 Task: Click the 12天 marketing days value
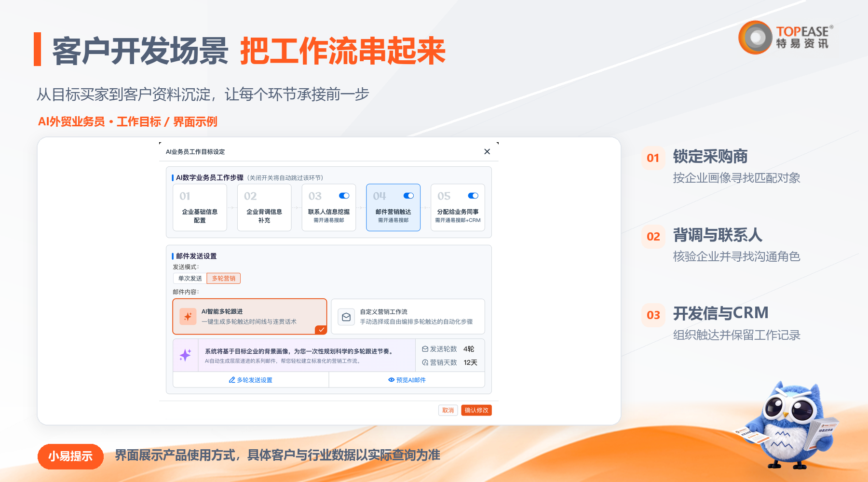[470, 362]
